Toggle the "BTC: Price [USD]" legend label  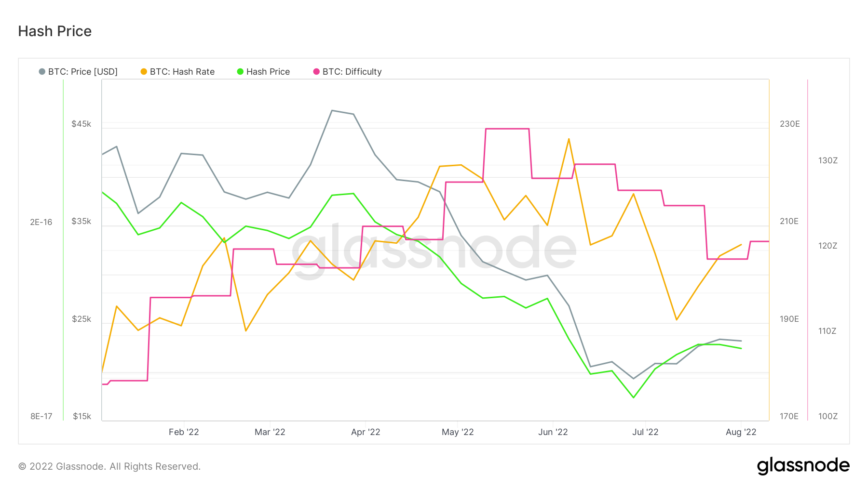click(83, 72)
